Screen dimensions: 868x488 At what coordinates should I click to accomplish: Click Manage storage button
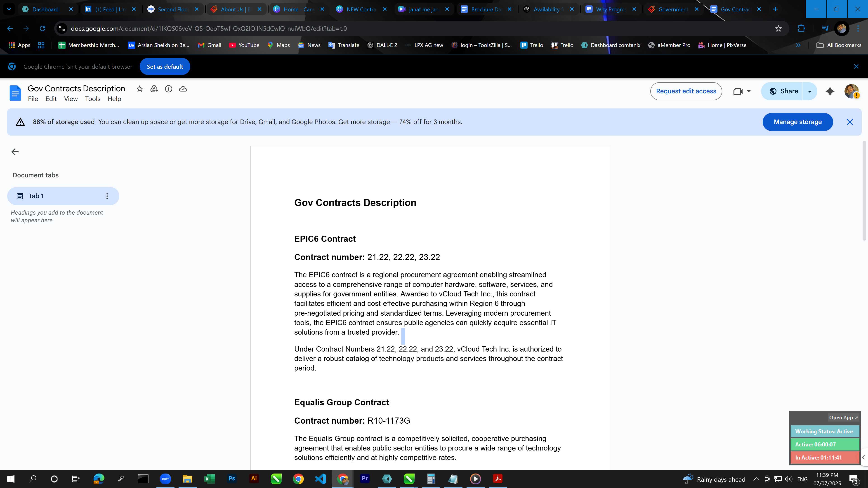pyautogui.click(x=797, y=122)
